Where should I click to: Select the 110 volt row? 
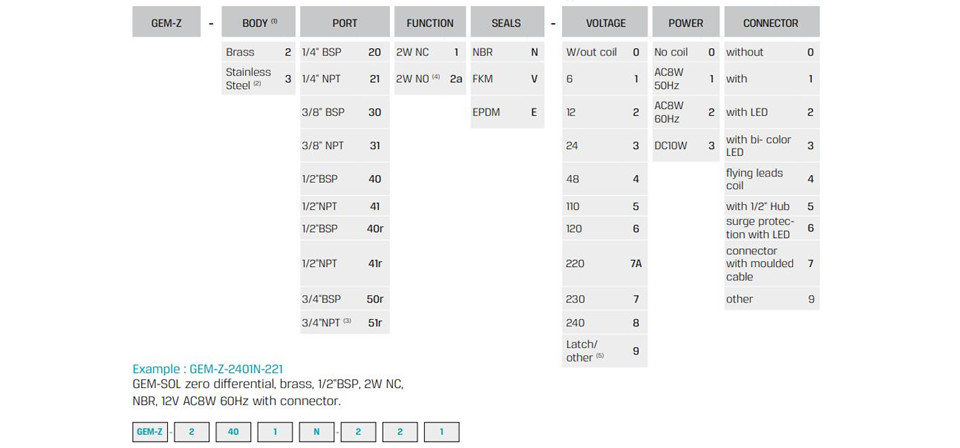pos(604,206)
